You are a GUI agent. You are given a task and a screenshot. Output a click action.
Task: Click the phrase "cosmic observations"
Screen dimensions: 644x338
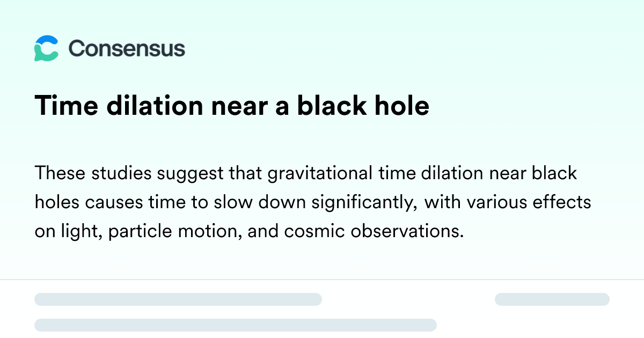tap(374, 231)
